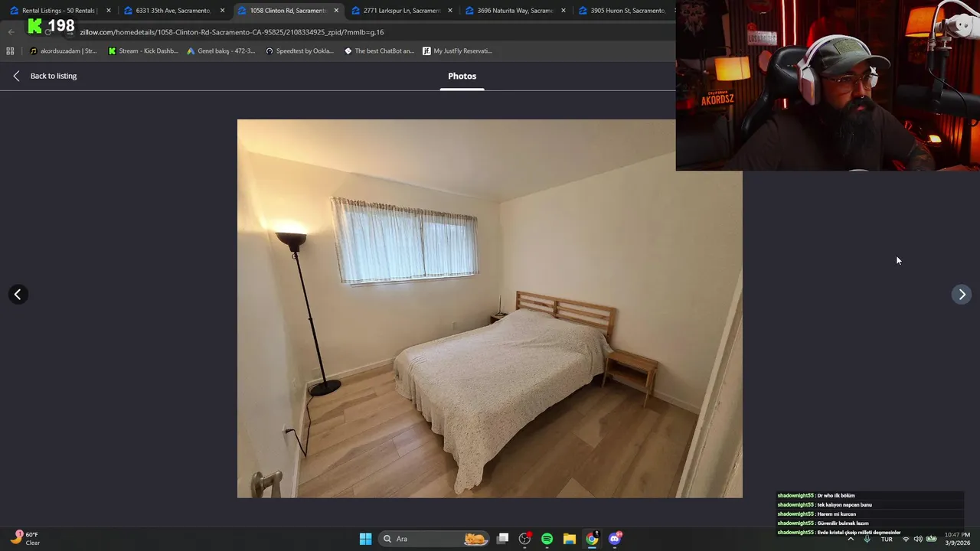This screenshot has height=551, width=980.
Task: Close the 2771 Larkspur Ln tab
Action: coord(449,11)
